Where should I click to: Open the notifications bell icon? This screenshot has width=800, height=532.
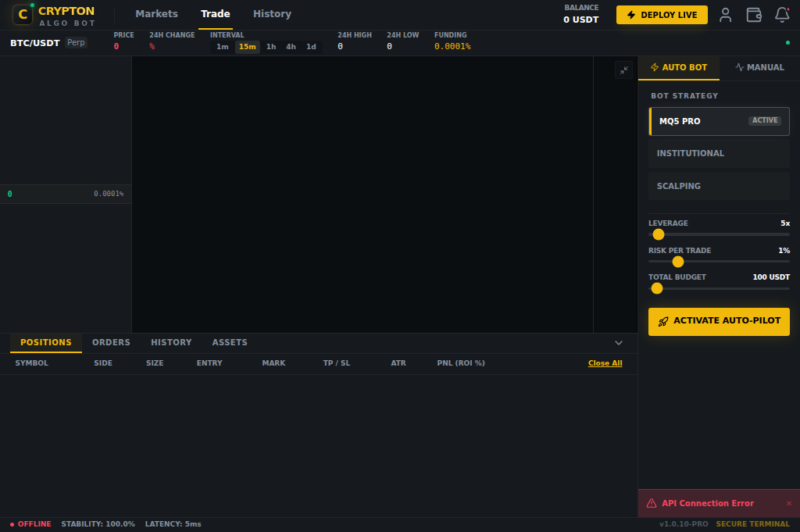782,14
